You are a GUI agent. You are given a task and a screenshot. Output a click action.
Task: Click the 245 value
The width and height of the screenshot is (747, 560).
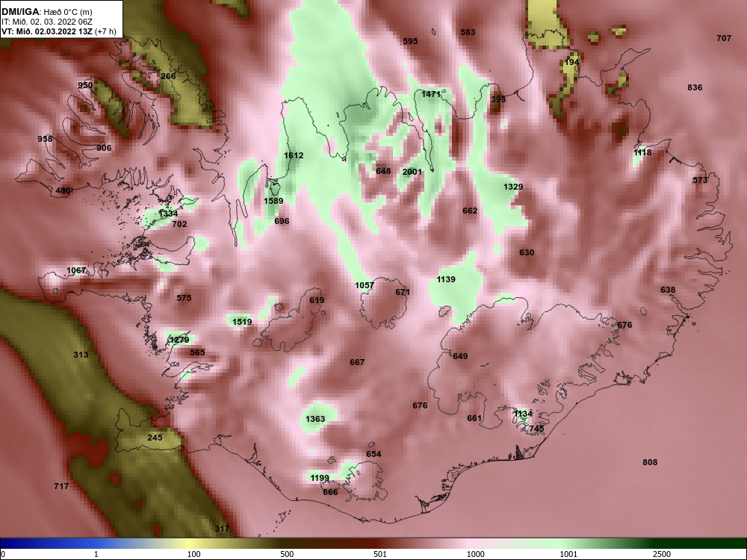point(155,438)
